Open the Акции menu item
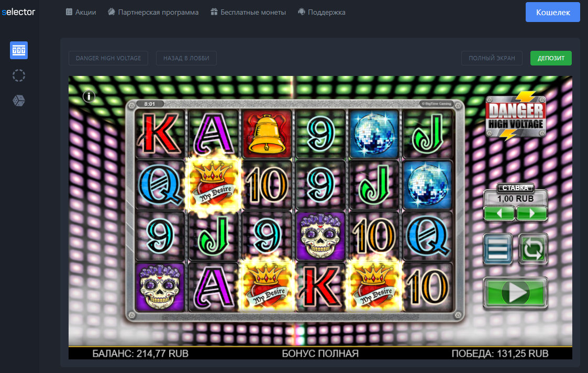Screen dimensions: 588x373 (x=81, y=12)
